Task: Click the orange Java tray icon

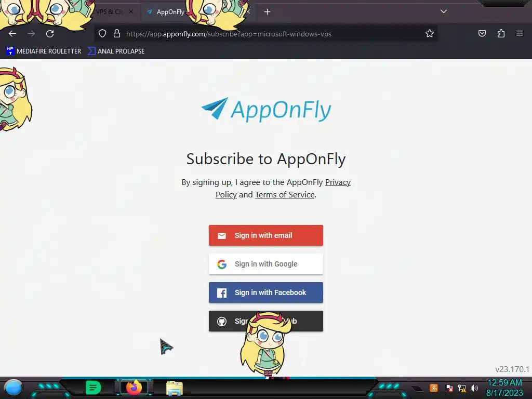Action: 434,388
